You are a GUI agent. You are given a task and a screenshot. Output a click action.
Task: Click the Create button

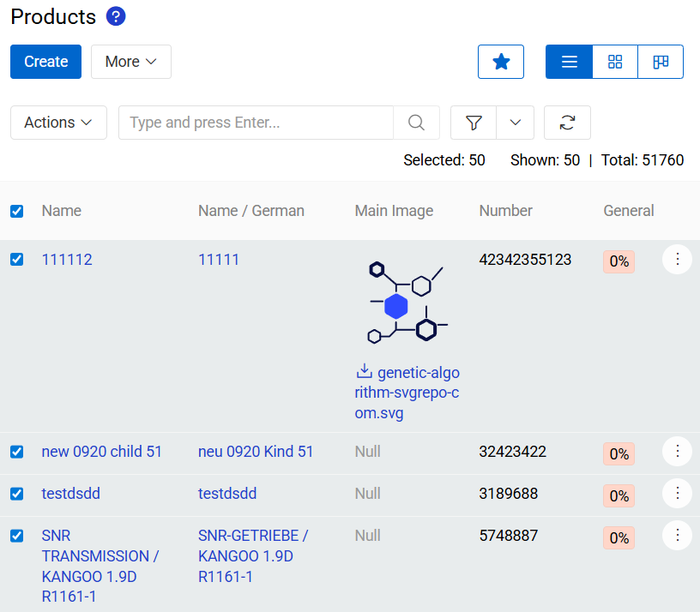[45, 62]
